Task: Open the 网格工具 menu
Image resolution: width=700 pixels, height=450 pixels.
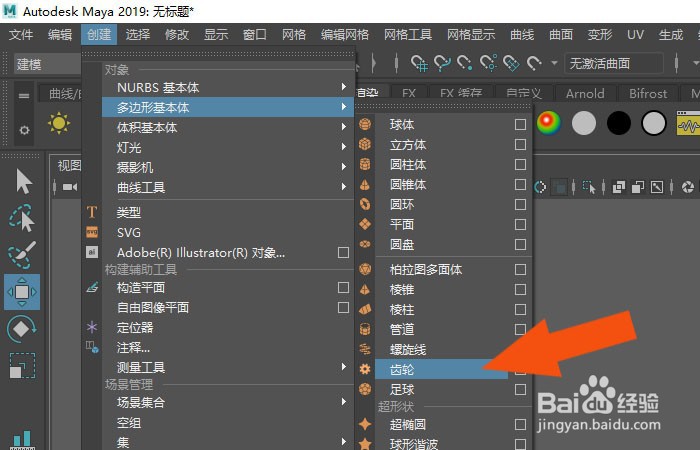Action: point(408,34)
